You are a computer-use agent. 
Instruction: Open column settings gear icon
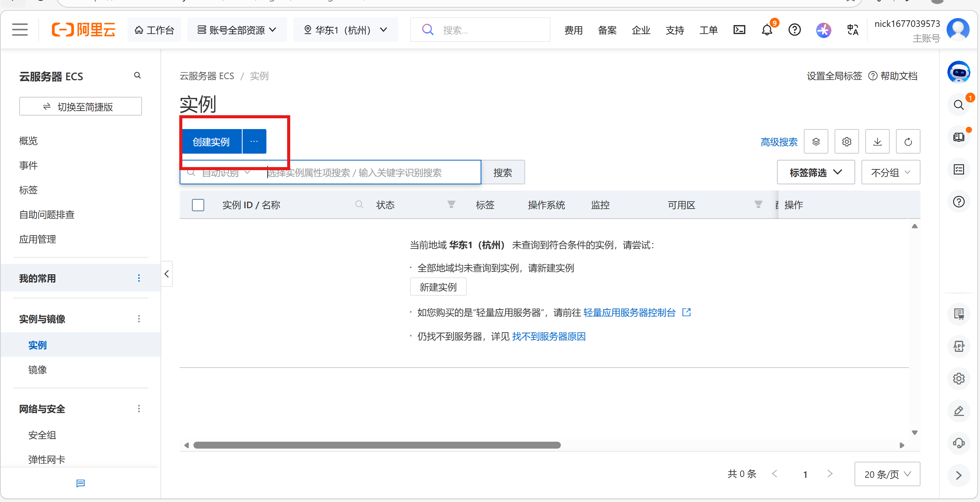[x=846, y=142]
